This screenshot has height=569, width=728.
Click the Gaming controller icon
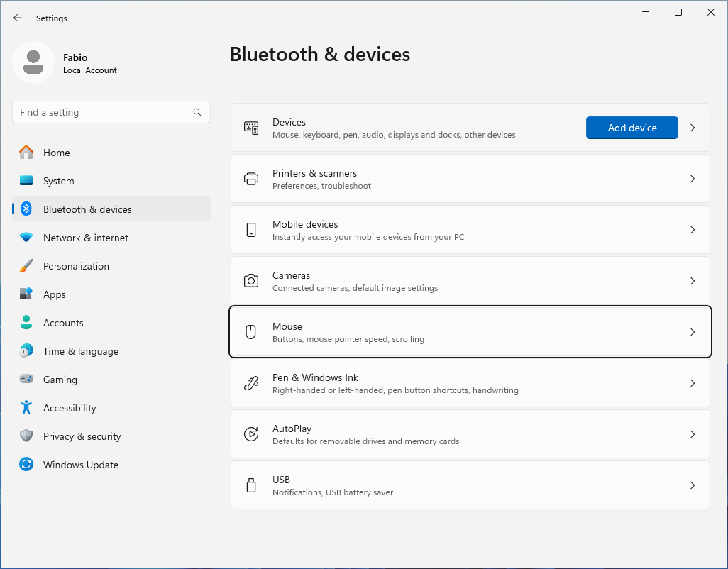[x=26, y=379]
